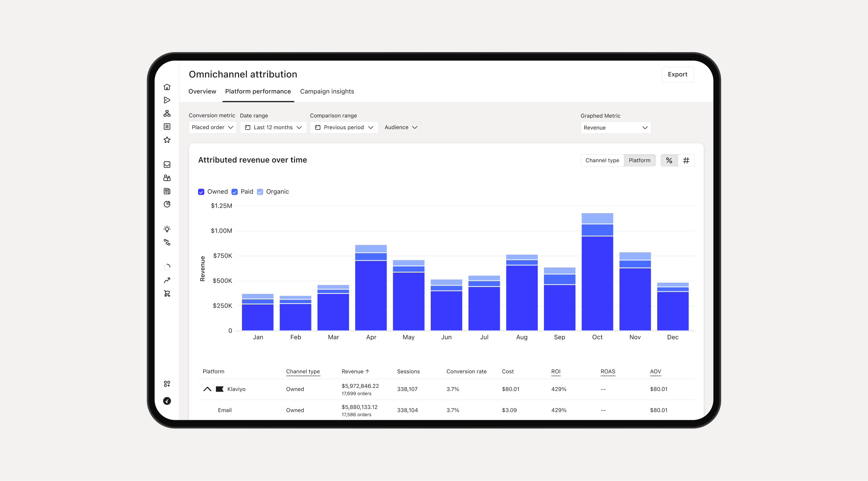Switch chart to percent view
This screenshot has width=868, height=481.
point(669,160)
